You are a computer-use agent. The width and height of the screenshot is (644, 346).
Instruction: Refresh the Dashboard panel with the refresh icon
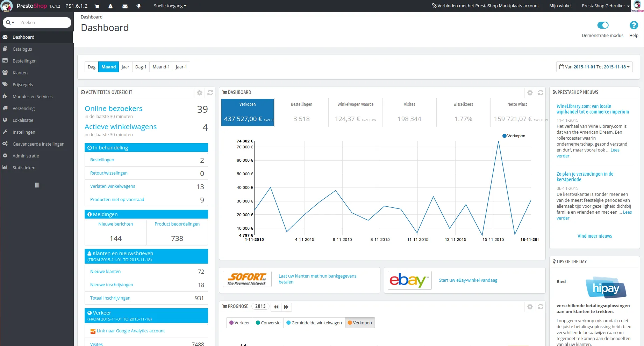[540, 93]
